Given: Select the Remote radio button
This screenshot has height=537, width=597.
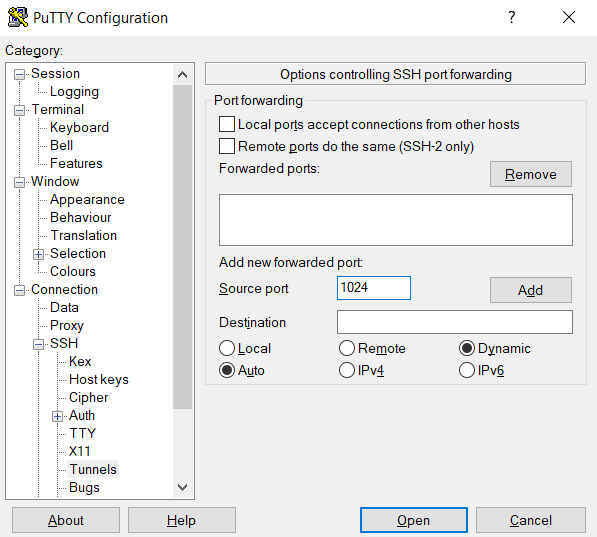Looking at the screenshot, I should [347, 348].
